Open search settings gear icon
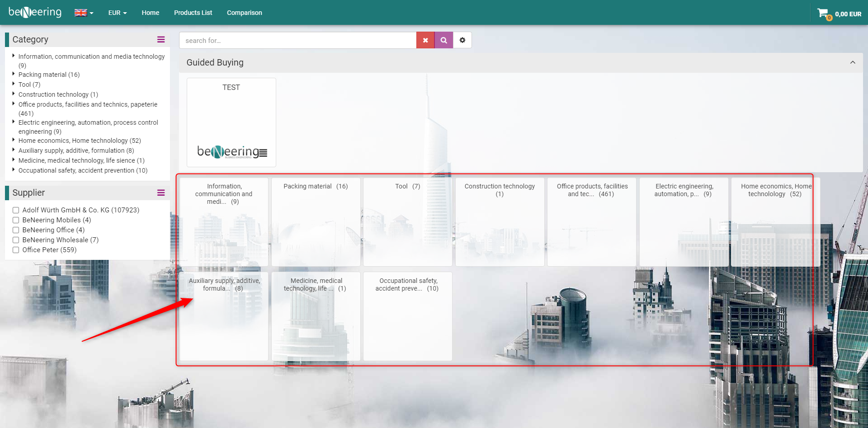The height and width of the screenshot is (428, 868). coord(462,40)
